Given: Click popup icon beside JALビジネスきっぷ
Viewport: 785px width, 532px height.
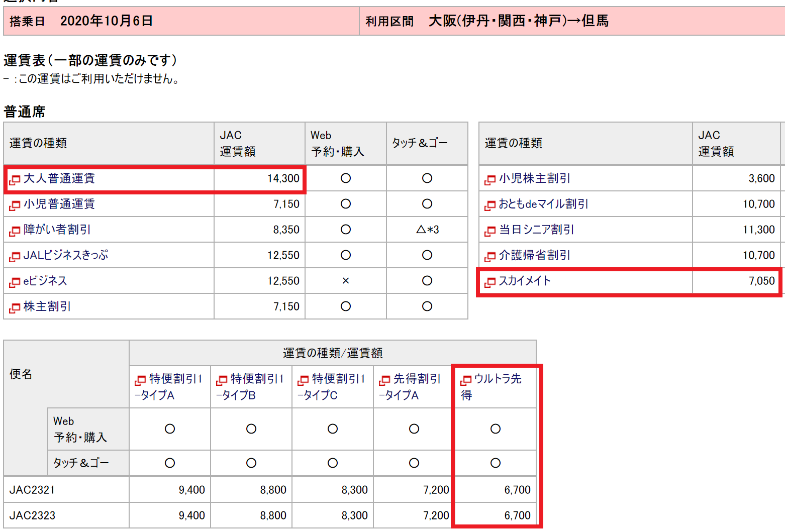Looking at the screenshot, I should [15, 256].
